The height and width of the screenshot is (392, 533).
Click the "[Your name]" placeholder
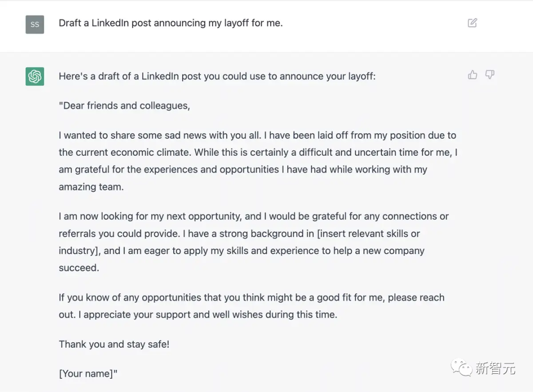[x=88, y=374]
